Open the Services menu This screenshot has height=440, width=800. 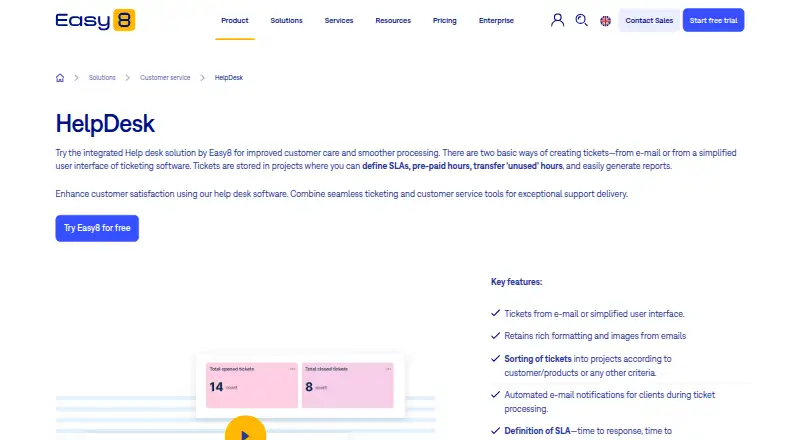tap(339, 20)
